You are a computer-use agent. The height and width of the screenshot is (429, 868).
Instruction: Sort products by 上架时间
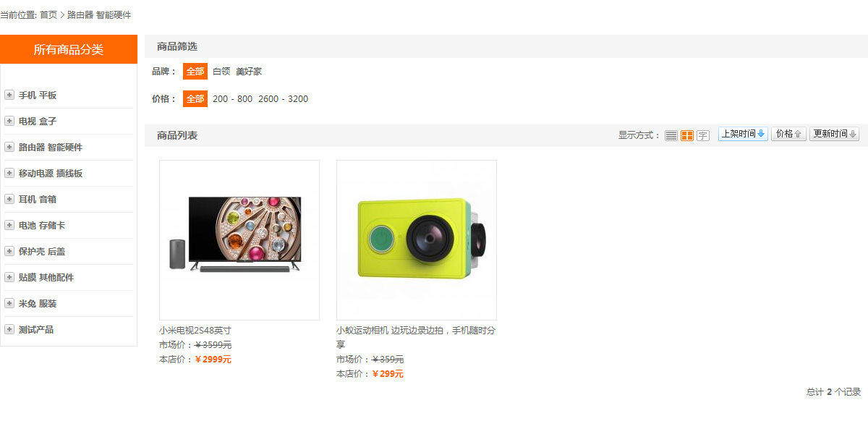(x=743, y=134)
